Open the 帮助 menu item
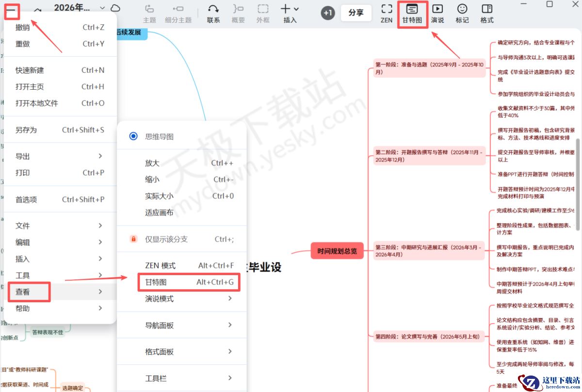582x392 pixels. point(22,308)
